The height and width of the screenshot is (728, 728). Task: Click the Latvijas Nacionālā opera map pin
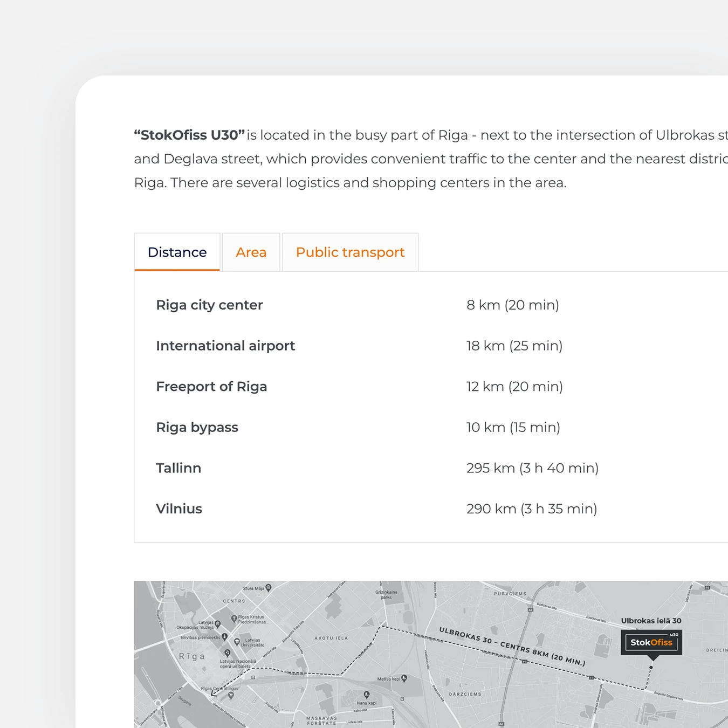[227, 653]
